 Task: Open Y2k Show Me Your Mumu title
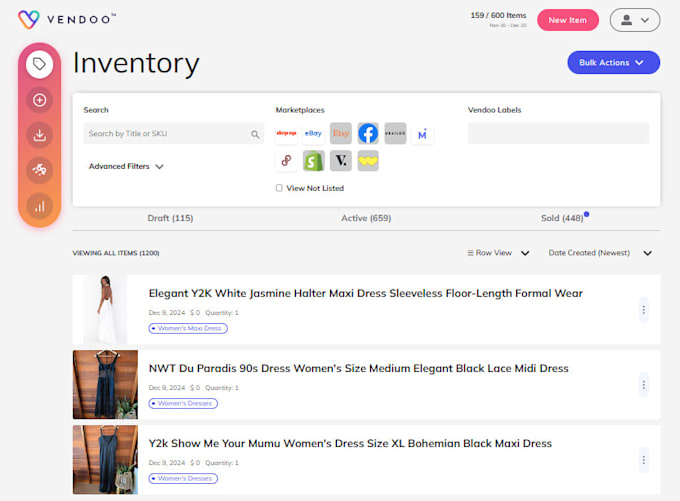click(x=350, y=443)
